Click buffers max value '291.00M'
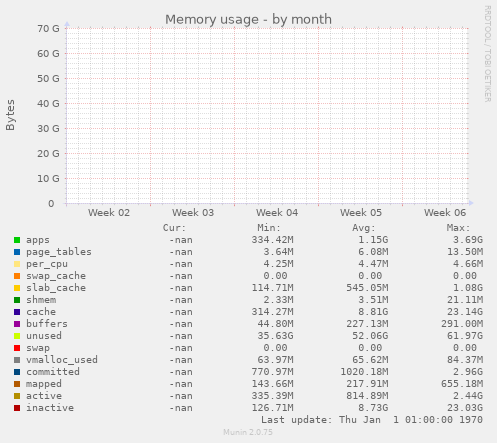 [x=462, y=324]
